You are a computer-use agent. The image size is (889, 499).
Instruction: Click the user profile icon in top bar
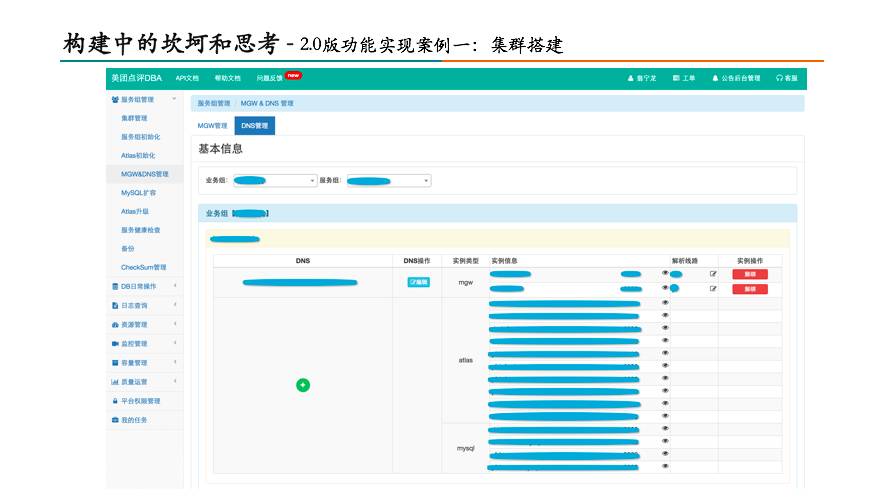click(x=630, y=78)
